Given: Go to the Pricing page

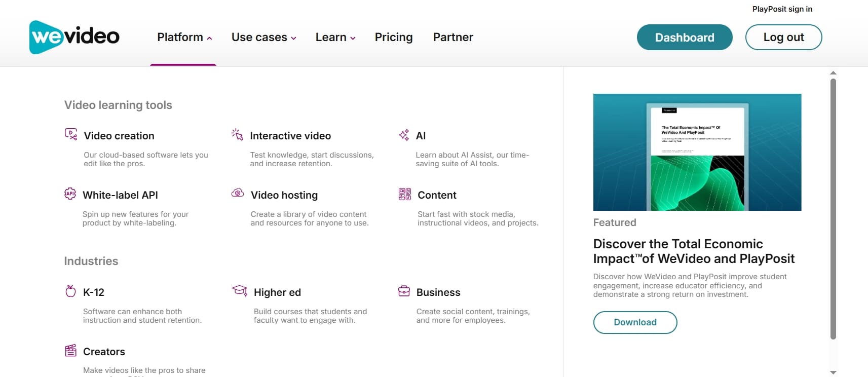Looking at the screenshot, I should [394, 37].
